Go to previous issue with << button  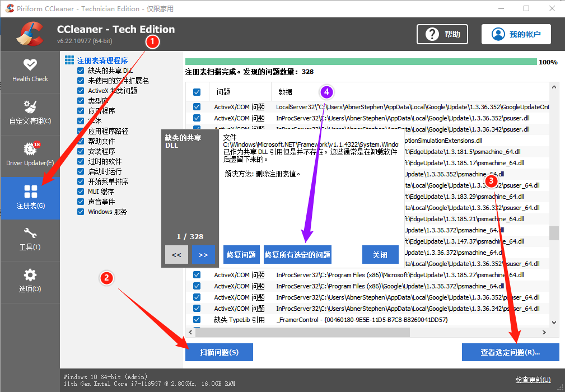click(176, 255)
